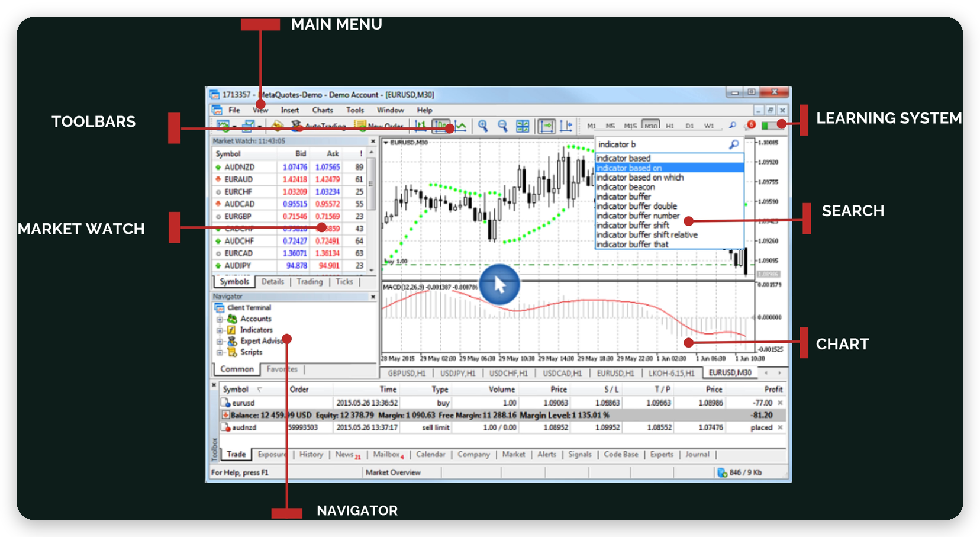Select the Line Chart icon
This screenshot has height=537, width=980.
click(x=460, y=126)
